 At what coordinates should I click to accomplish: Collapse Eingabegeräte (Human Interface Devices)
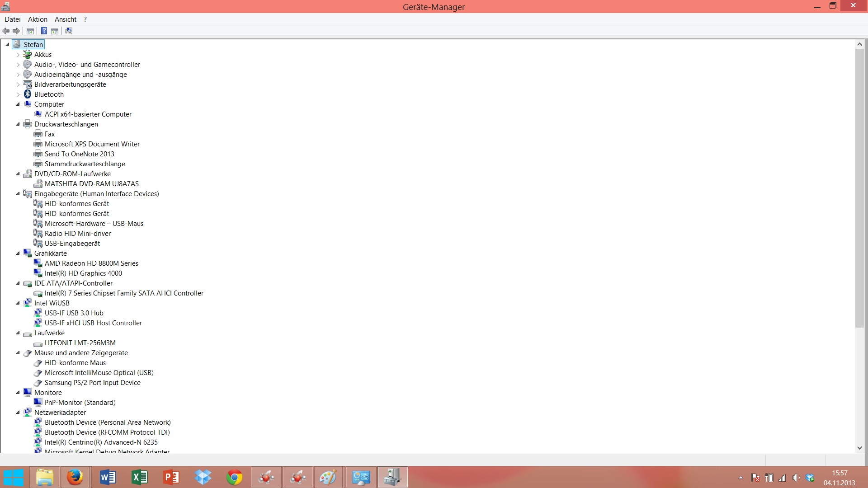tap(18, 194)
